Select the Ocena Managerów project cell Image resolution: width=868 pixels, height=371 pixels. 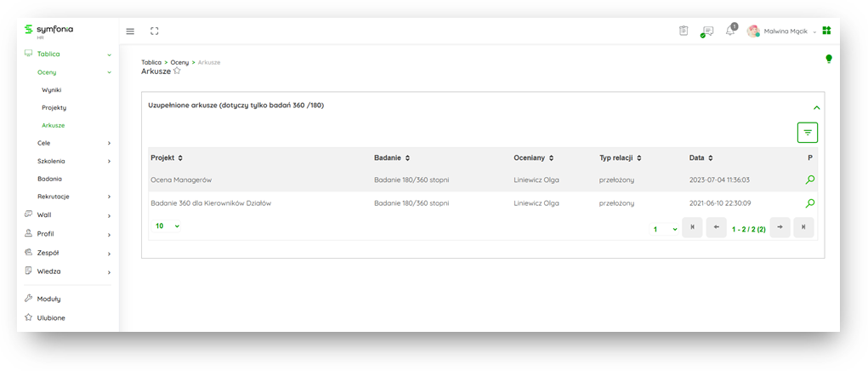point(181,180)
